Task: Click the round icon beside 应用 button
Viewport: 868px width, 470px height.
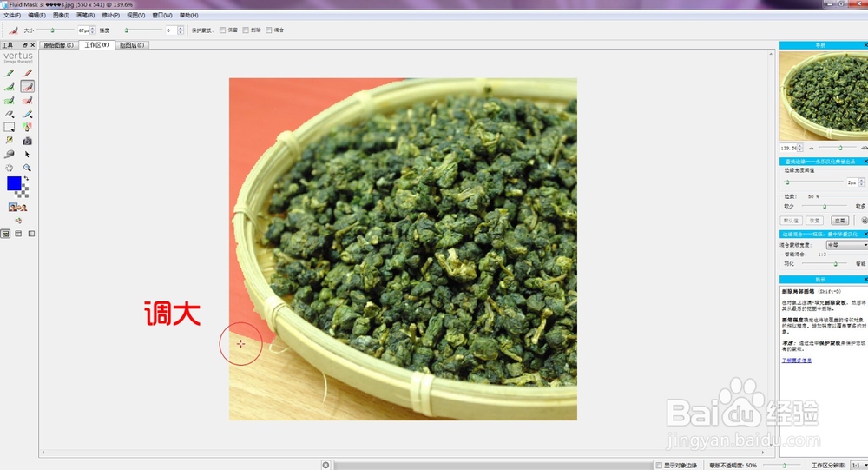Action: tap(865, 220)
